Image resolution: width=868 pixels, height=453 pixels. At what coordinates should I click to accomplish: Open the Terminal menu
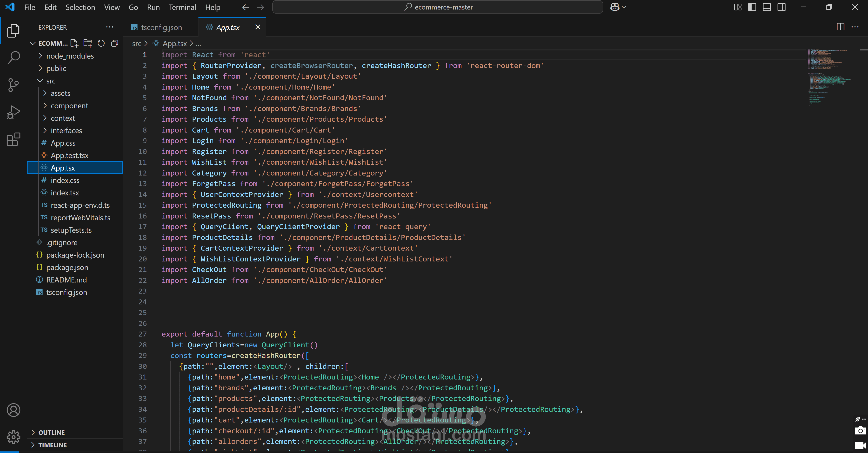(182, 7)
